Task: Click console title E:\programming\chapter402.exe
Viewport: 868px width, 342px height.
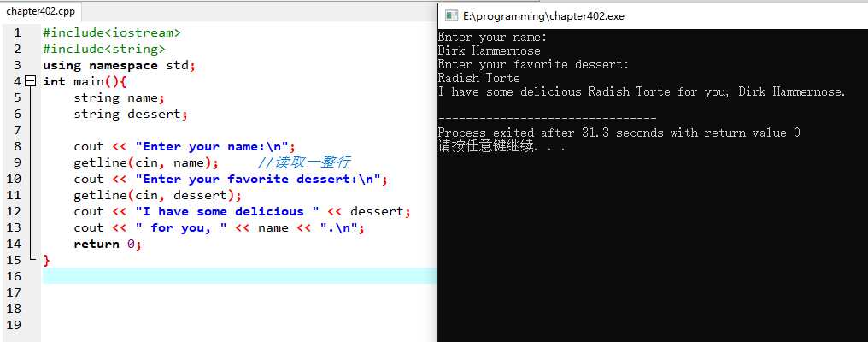Action: coord(543,16)
